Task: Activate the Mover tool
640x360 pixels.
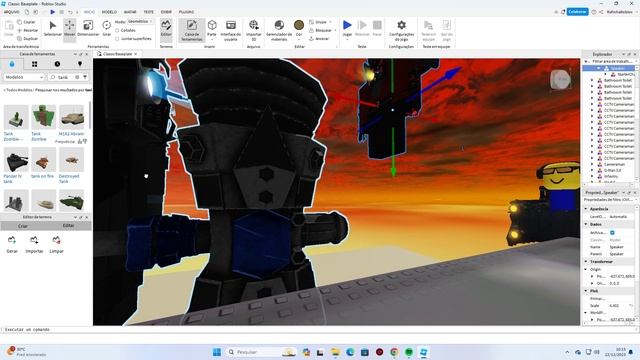Action: click(69, 29)
